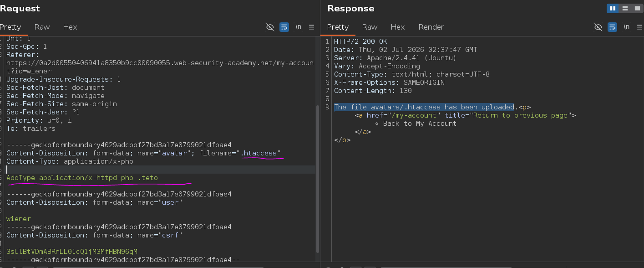
Task: Click response Content-Type: text/html header
Action: coord(412,74)
